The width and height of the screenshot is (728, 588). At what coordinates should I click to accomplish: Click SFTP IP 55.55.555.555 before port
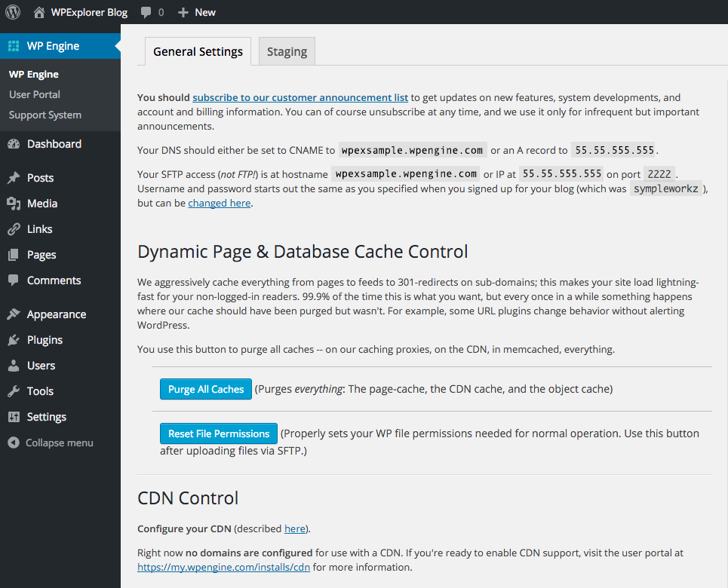coord(562,173)
